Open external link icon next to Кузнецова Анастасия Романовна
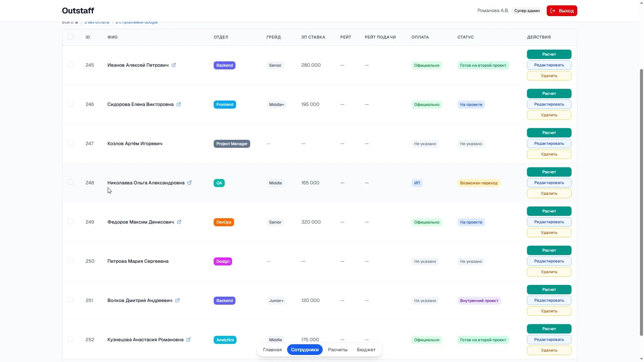Screen dimensions: 644x362 coord(189,340)
